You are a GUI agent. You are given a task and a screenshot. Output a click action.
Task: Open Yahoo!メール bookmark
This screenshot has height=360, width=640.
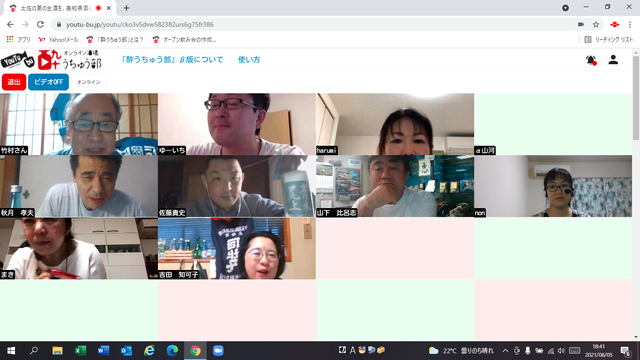point(58,40)
